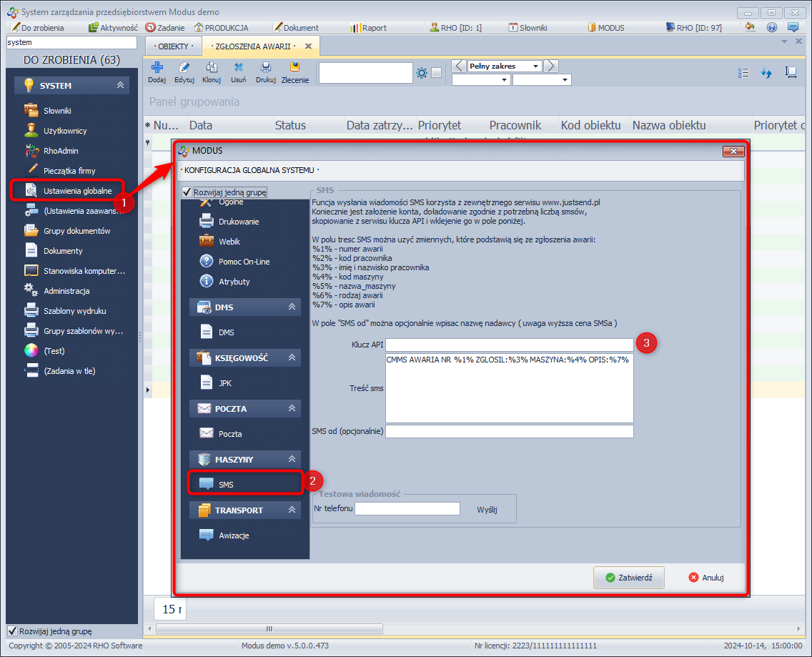The image size is (812, 657).
Task: Open the Webik briefcase item
Action: click(229, 242)
